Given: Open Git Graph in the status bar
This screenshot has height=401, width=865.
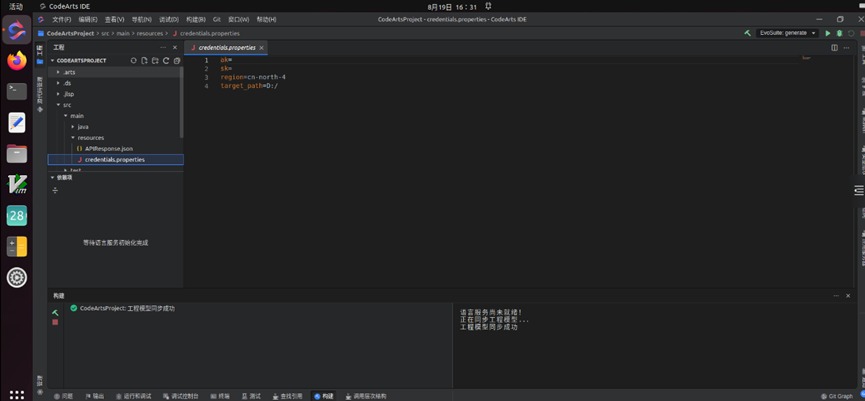Looking at the screenshot, I should click(x=836, y=396).
